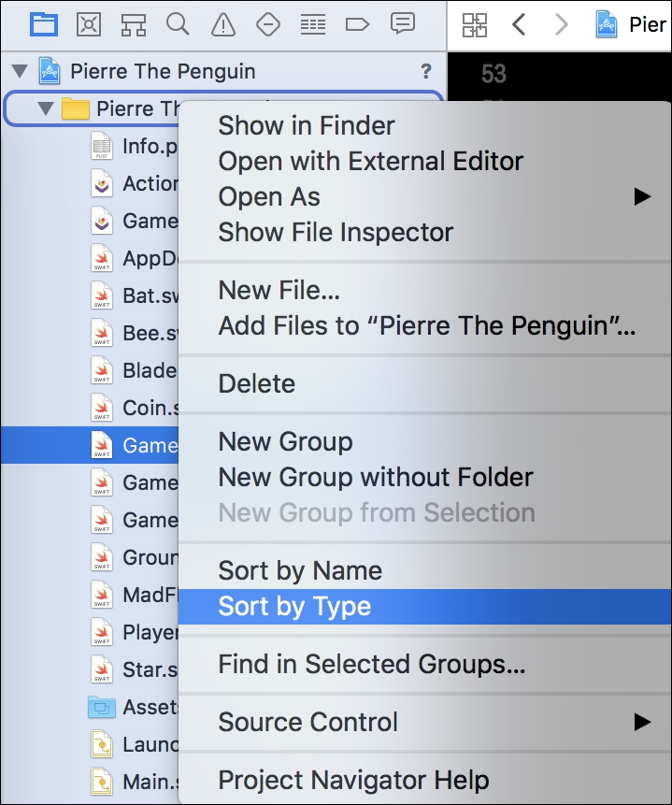Screen dimensions: 672x805
Task: Select the Test navigator diamond icon
Action: click(268, 25)
